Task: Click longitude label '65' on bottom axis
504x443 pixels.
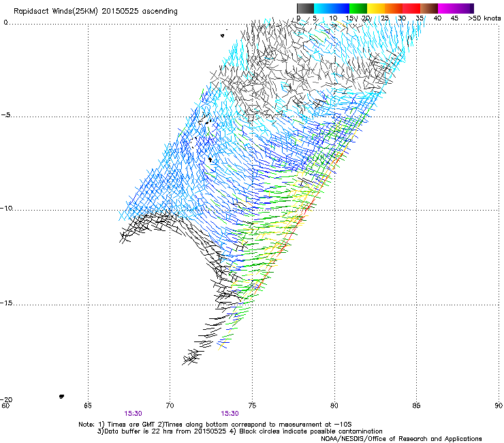Action: (x=88, y=406)
